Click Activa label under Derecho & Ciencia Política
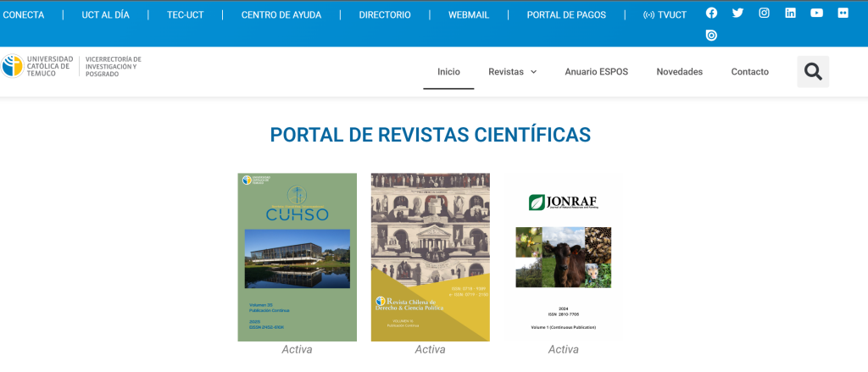 (430, 349)
